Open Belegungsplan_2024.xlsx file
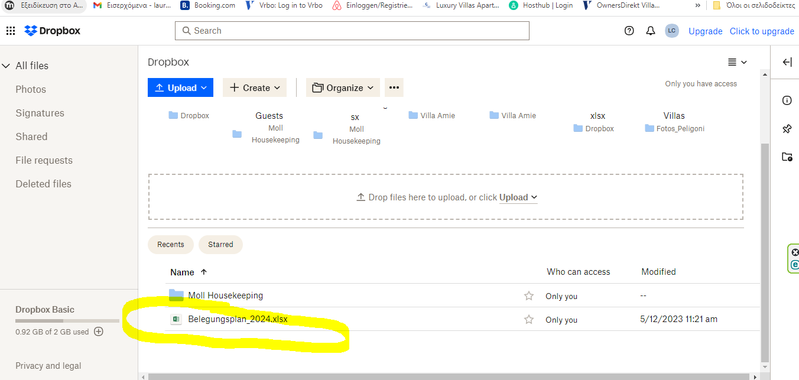The width and height of the screenshot is (799, 380). point(238,319)
